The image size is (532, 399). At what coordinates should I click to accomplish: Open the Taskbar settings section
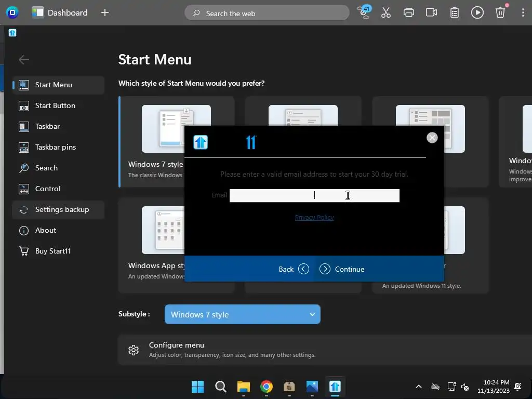(58, 126)
